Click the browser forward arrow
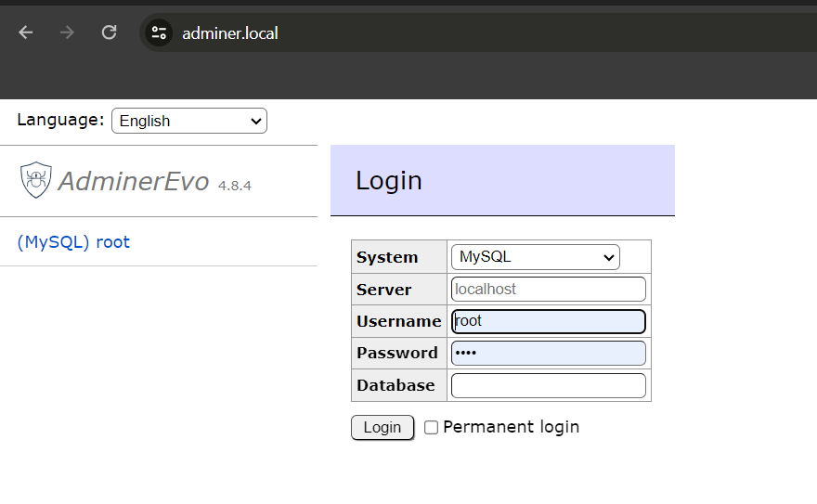 (67, 32)
